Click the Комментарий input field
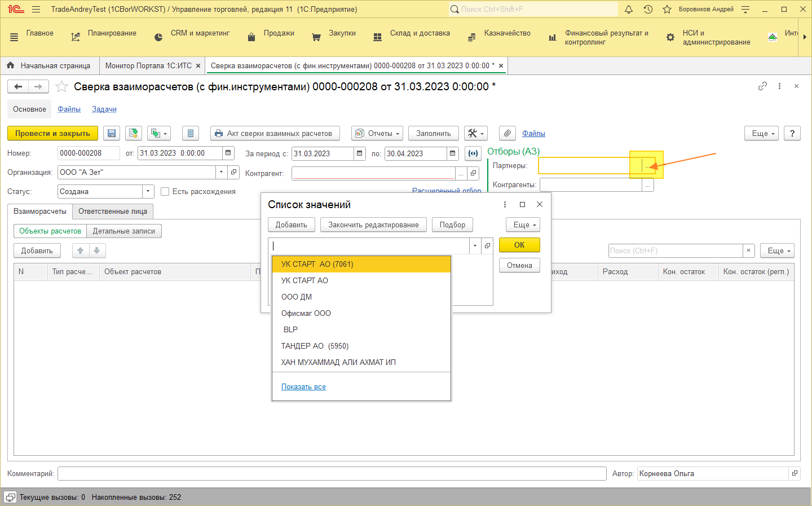812x506 pixels. 332,474
